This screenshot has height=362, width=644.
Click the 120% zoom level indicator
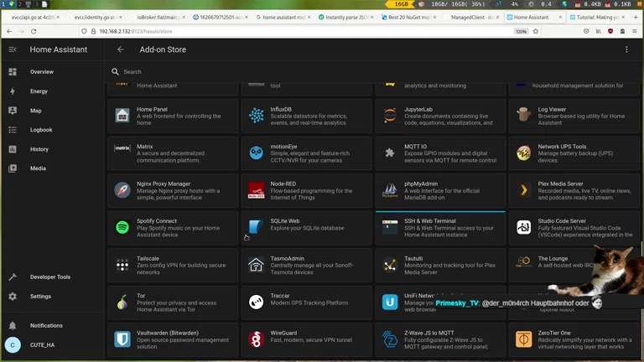point(521,31)
